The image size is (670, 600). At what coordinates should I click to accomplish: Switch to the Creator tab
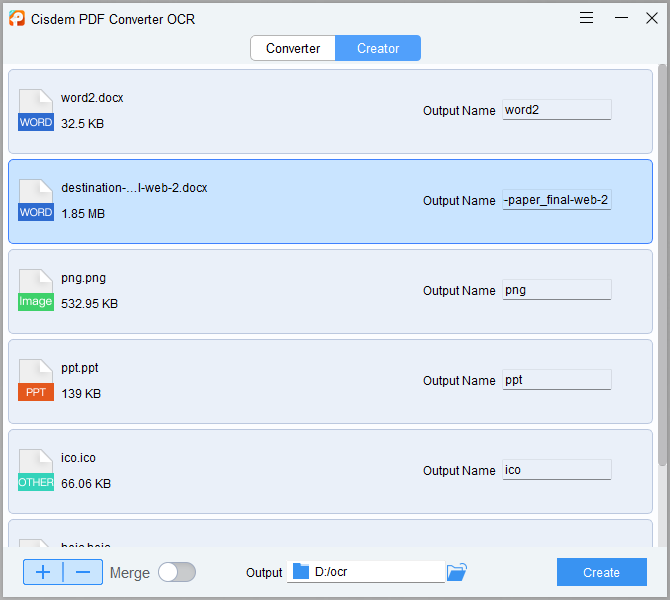pyautogui.click(x=378, y=48)
